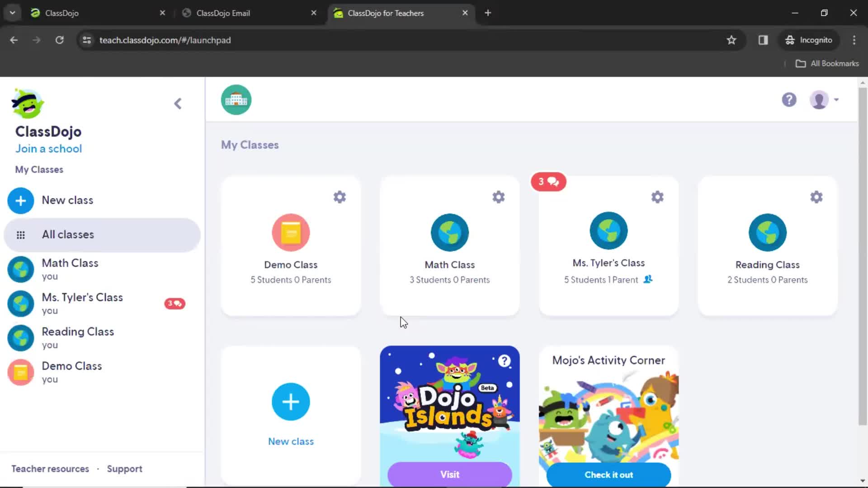This screenshot has height=488, width=868.
Task: Click the "3 Students 0 Parents" text
Action: click(x=449, y=280)
